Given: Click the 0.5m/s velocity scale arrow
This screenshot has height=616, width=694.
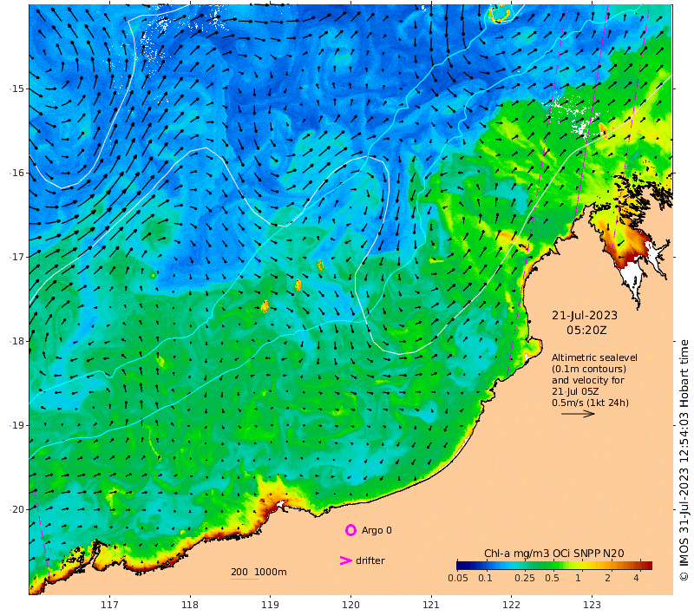Looking at the screenshot, I should click(x=578, y=414).
